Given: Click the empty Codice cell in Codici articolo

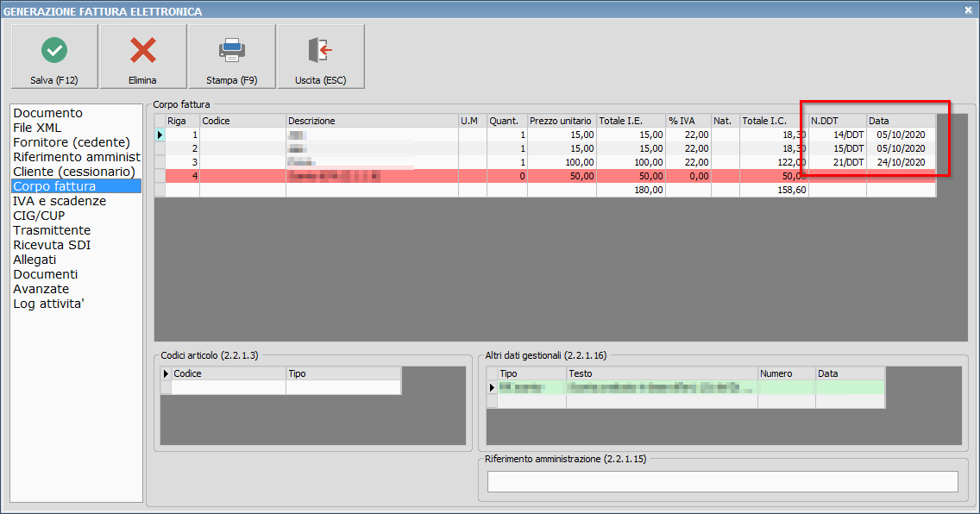Looking at the screenshot, I should [229, 388].
